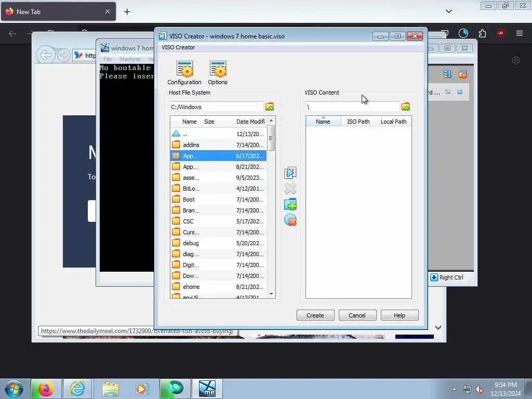Open File menu in the VM window
Image resolution: width=532 pixels, height=399 pixels.
tap(108, 59)
